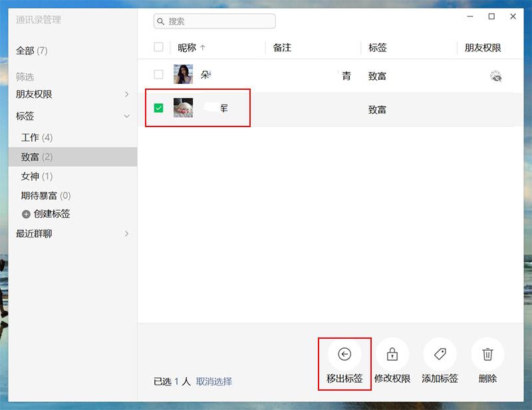The height and width of the screenshot is (410, 532).
Task: Uncheck the green checkbox of second contact
Action: click(x=158, y=108)
